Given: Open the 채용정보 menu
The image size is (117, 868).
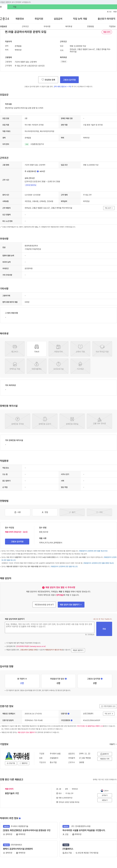Looking at the screenshot, I should coord(19,19).
